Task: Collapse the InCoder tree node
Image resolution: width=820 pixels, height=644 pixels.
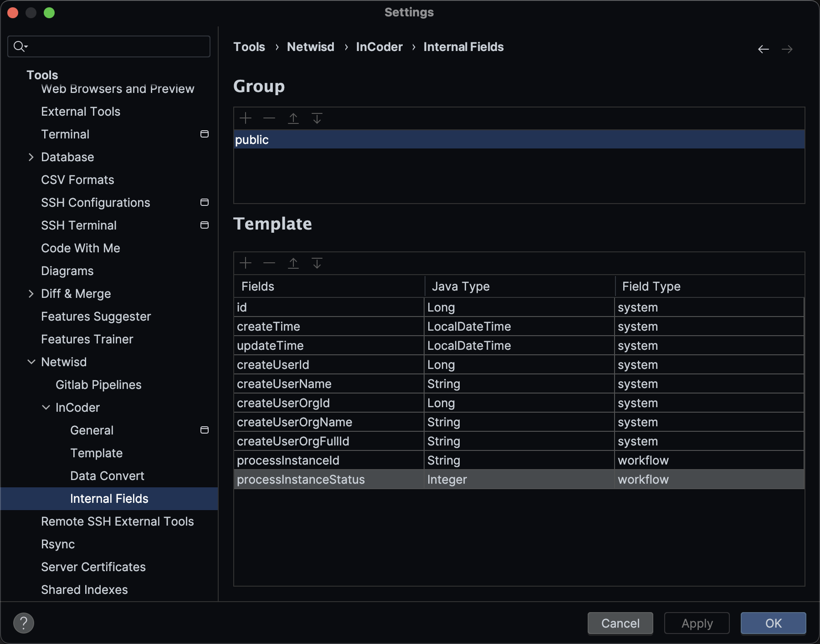Action: [46, 408]
